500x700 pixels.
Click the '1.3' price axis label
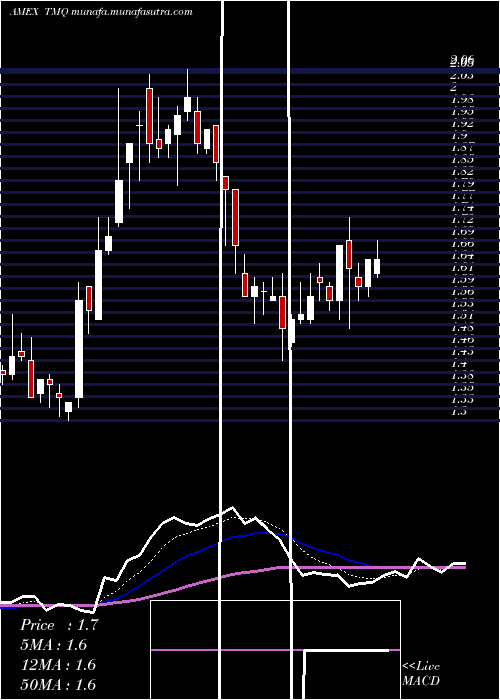(459, 412)
